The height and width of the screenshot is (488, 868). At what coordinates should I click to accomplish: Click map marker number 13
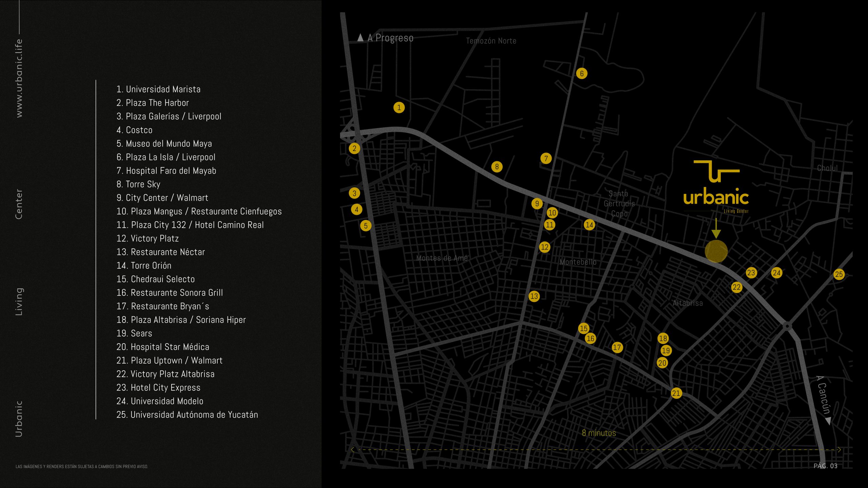point(534,296)
